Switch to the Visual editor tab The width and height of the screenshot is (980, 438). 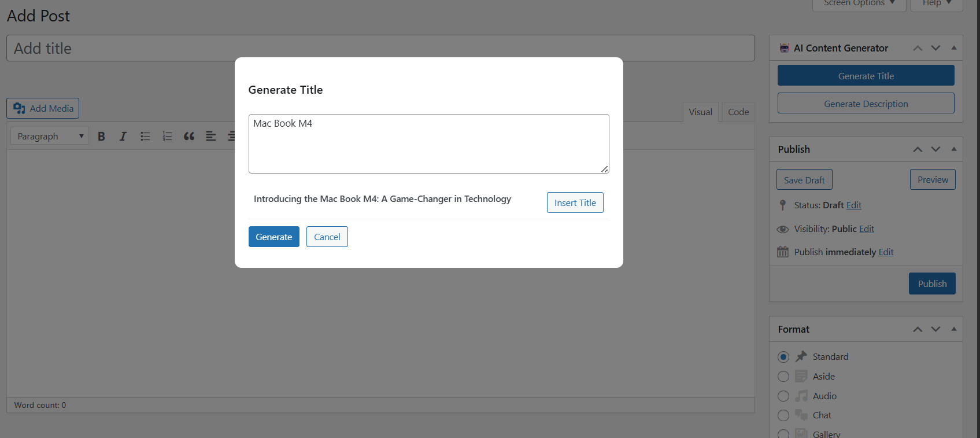point(700,112)
